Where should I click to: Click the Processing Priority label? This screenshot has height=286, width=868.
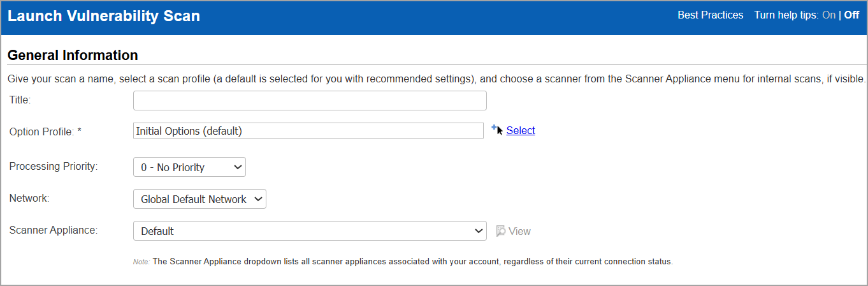[54, 166]
